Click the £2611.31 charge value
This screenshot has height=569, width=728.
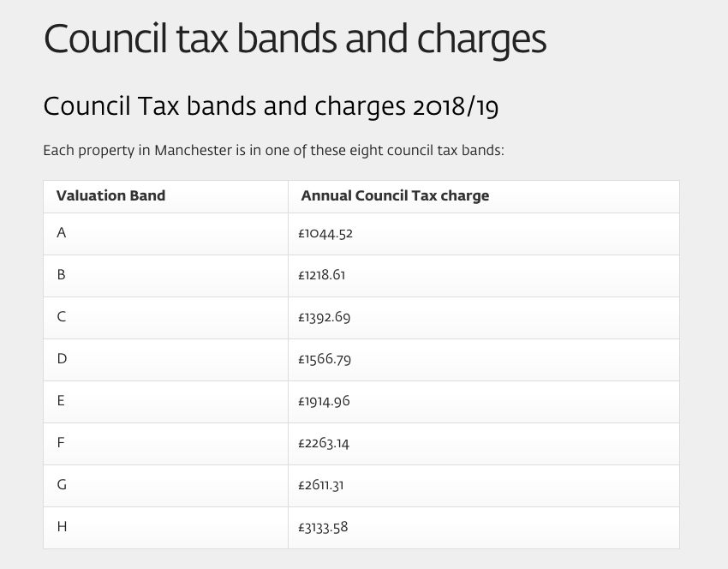(321, 485)
